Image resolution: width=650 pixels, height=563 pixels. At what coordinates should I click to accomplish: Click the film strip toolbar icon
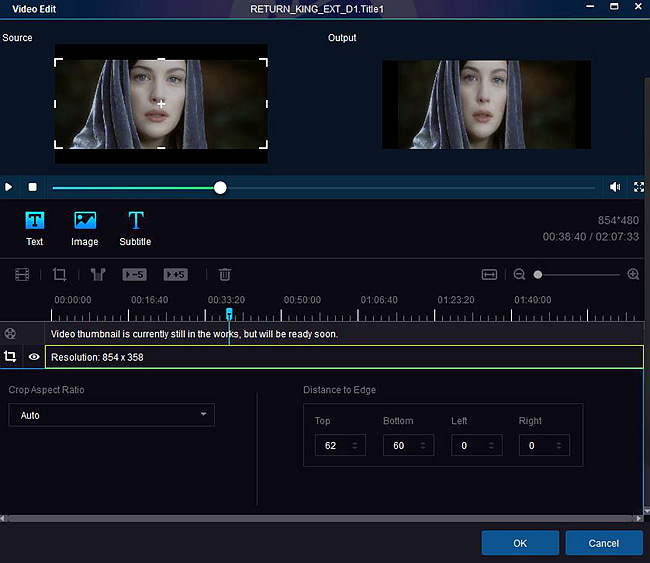click(22, 274)
